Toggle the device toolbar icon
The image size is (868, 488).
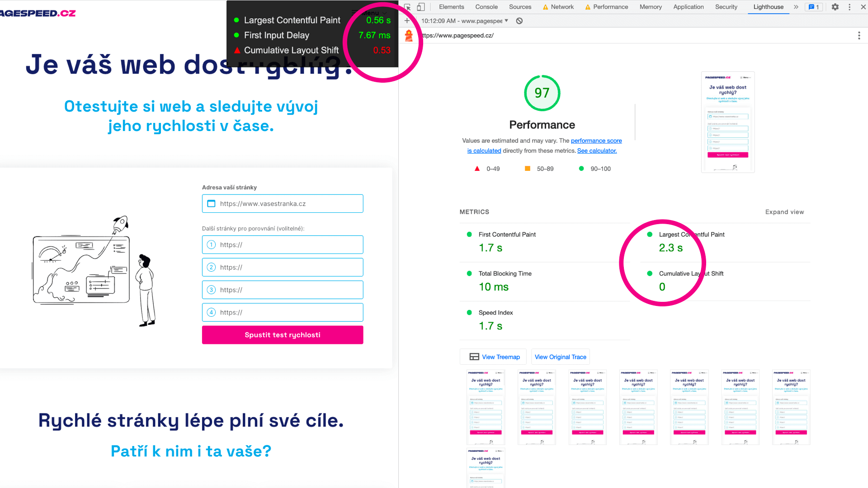pyautogui.click(x=421, y=7)
